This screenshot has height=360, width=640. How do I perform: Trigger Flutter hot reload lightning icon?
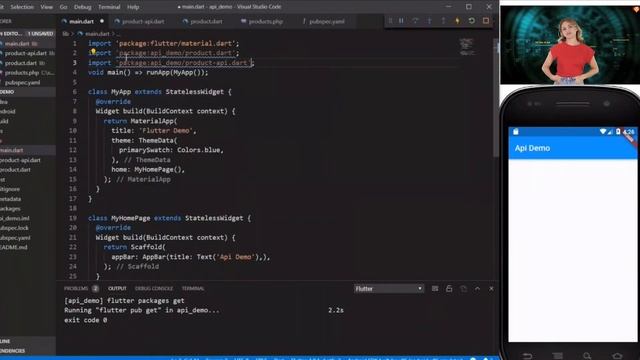[458, 20]
